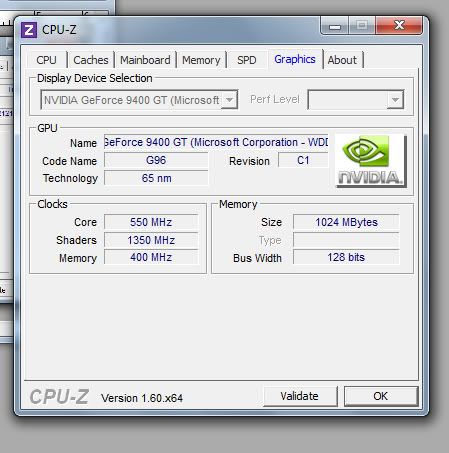Click the NVIDIA GeForce 9400 GT device selection text
This screenshot has height=453, width=449.
pyautogui.click(x=132, y=100)
